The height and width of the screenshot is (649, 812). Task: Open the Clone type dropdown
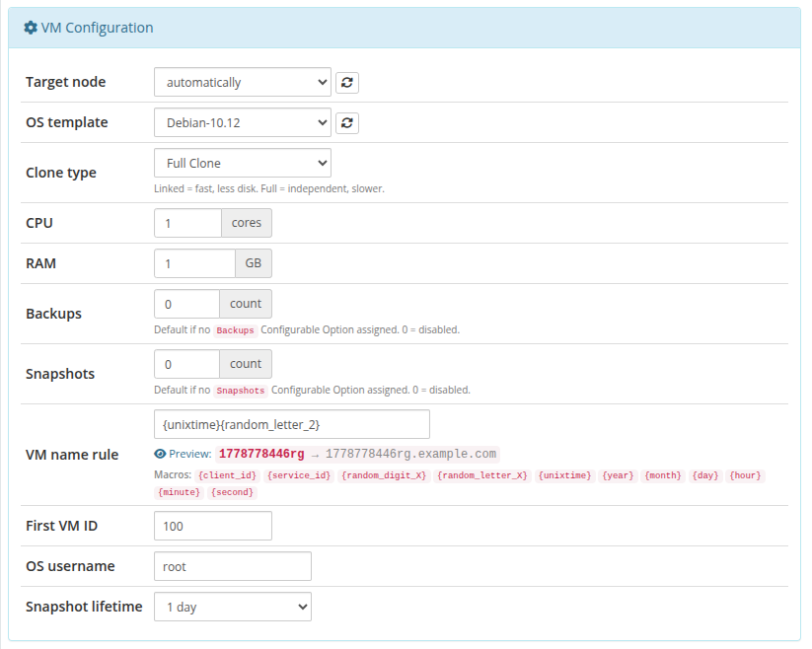[x=243, y=163]
